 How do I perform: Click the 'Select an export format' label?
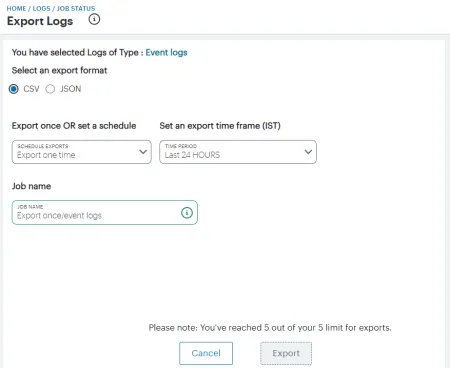click(x=59, y=70)
